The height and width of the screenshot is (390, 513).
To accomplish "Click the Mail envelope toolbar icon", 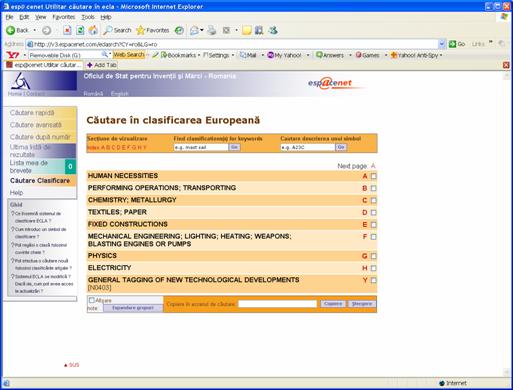I will click(194, 30).
